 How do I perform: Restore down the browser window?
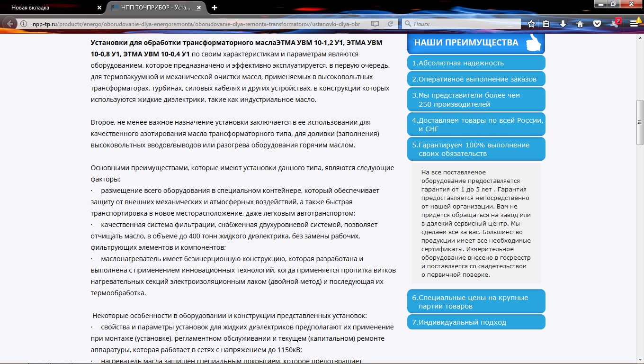point(613,4)
